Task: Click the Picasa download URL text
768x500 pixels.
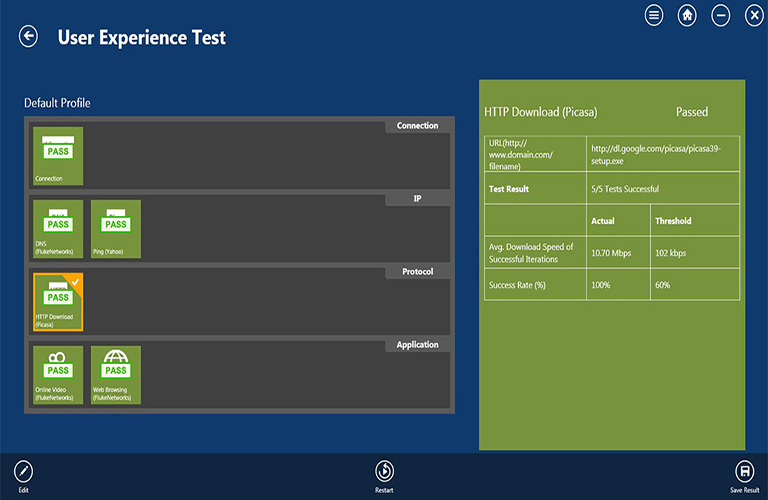Action: [656, 154]
